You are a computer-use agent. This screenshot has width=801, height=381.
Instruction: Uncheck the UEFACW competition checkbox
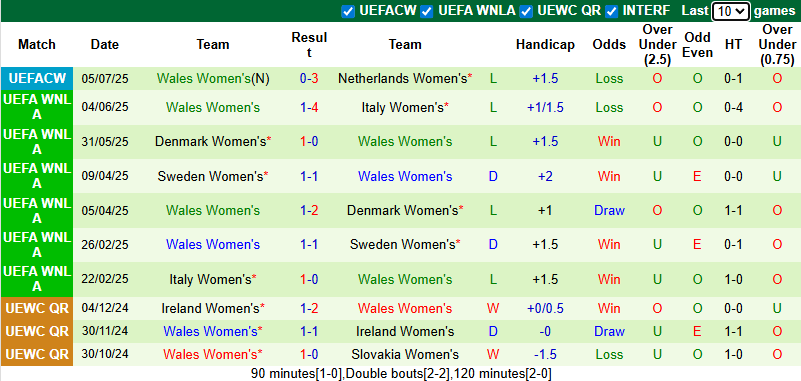[x=348, y=11]
